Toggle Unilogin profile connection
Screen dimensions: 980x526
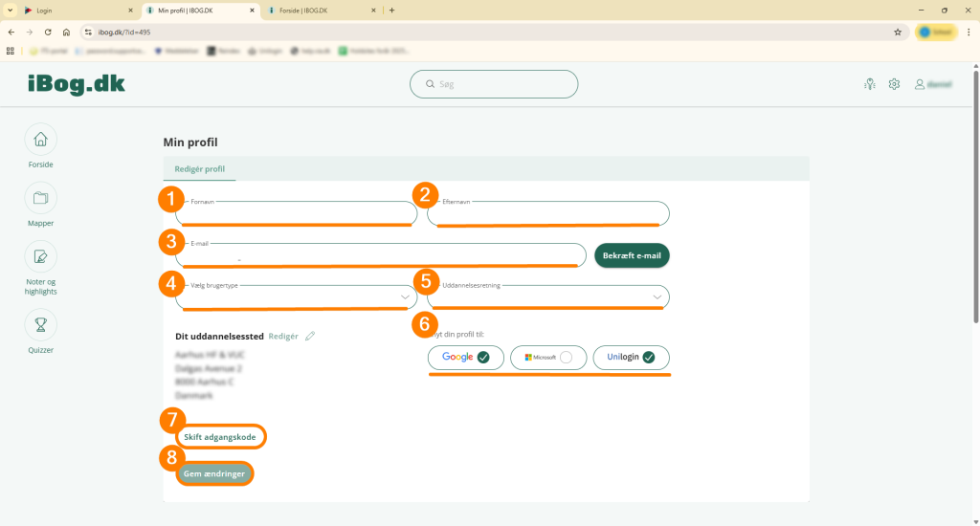pyautogui.click(x=631, y=358)
